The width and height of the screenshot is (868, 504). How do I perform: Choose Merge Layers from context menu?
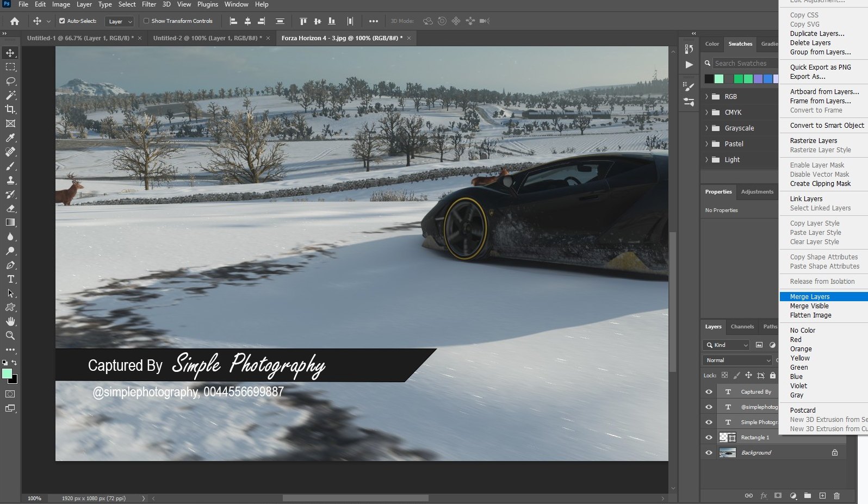tap(824, 297)
